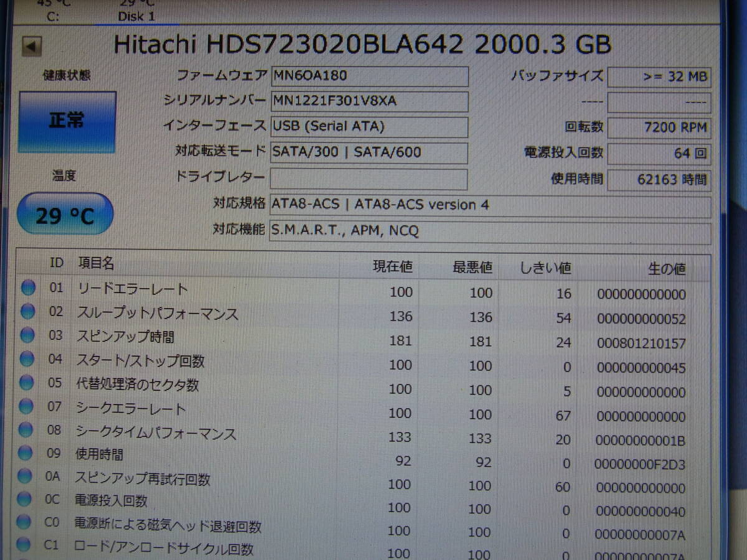Select the シークタイムパフォーマンス row name
747x560 pixels.
(156, 432)
